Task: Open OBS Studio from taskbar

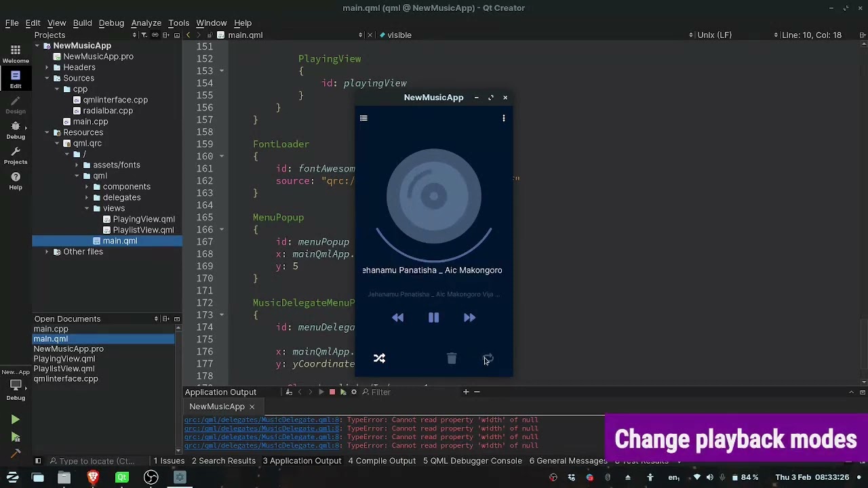Action: click(x=151, y=478)
